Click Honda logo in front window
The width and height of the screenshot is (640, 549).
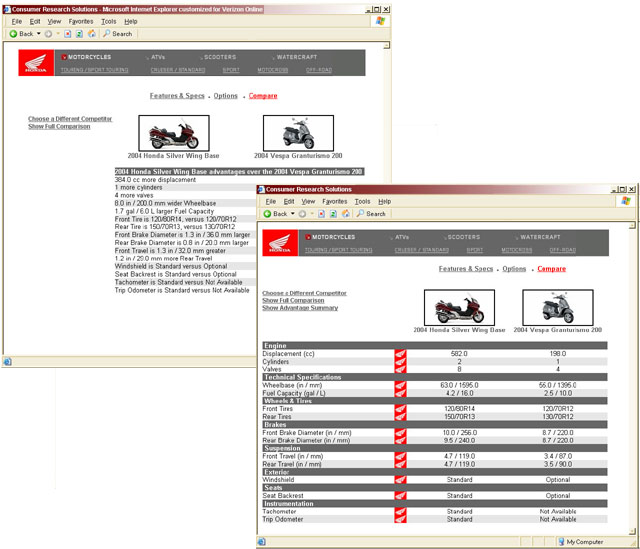point(280,243)
